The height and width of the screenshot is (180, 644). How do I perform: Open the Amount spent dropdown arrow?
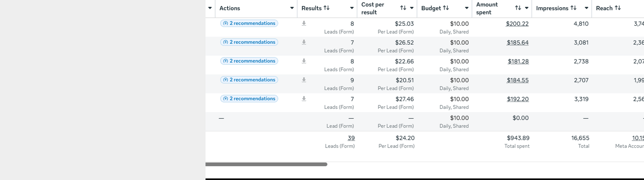[x=526, y=8]
